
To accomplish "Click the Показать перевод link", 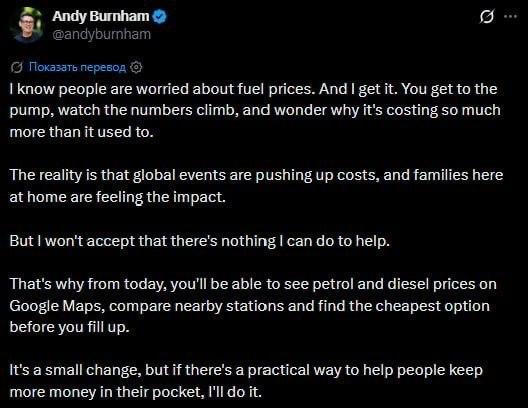I will point(77,67).
